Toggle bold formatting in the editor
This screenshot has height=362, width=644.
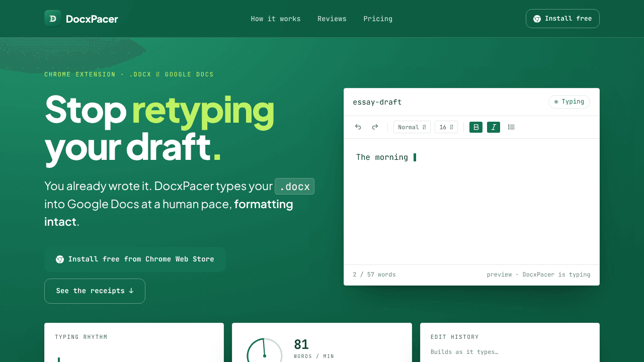tap(476, 127)
